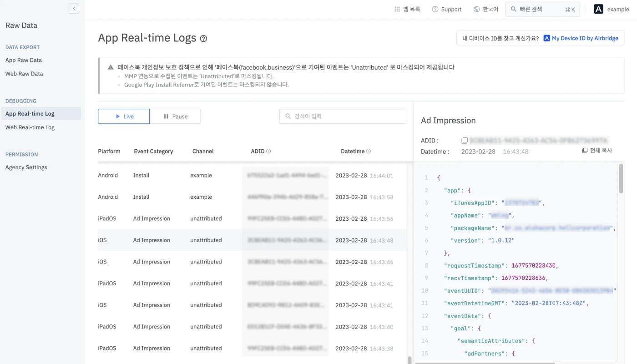Collapse the sidebar with the chevron button
This screenshot has height=364, width=637.
click(74, 8)
